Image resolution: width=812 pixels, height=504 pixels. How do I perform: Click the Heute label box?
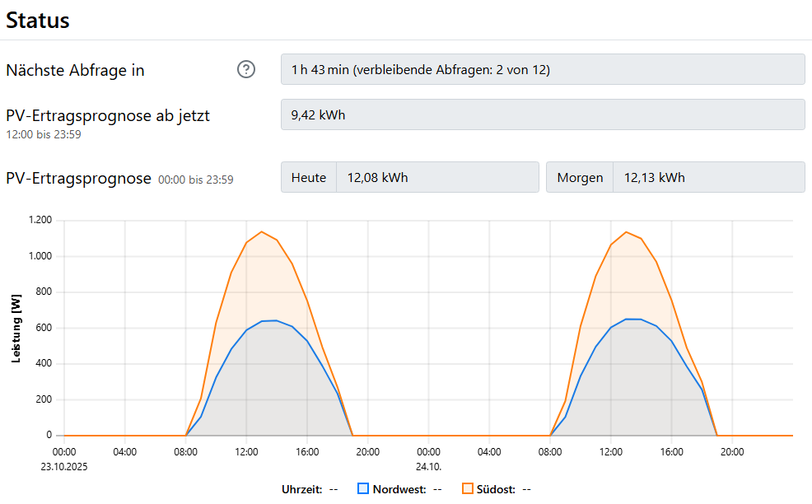coord(309,177)
